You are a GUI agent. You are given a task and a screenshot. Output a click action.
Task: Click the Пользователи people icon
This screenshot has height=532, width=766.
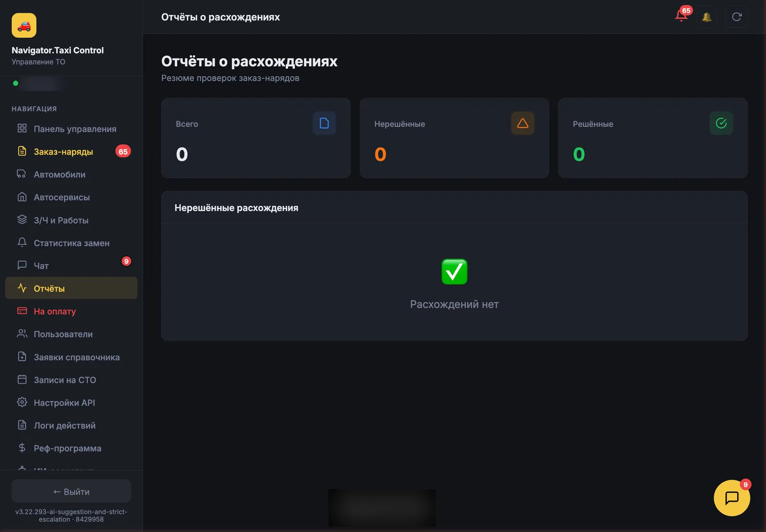coord(22,334)
